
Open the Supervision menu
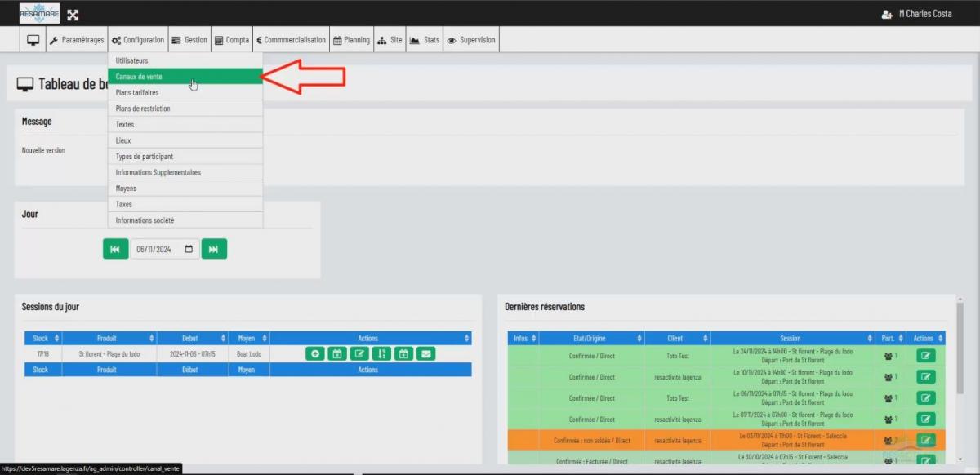pyautogui.click(x=471, y=40)
